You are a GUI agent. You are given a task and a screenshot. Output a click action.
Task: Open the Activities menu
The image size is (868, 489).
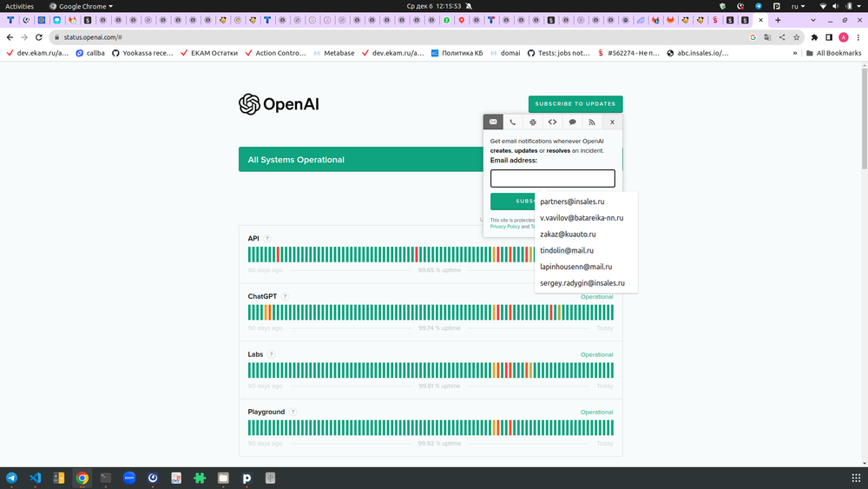pyautogui.click(x=19, y=6)
